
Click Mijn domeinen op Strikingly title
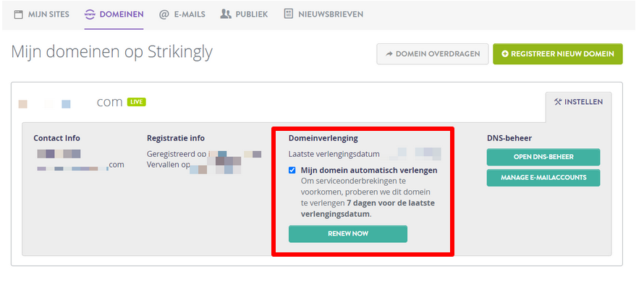coord(111,53)
